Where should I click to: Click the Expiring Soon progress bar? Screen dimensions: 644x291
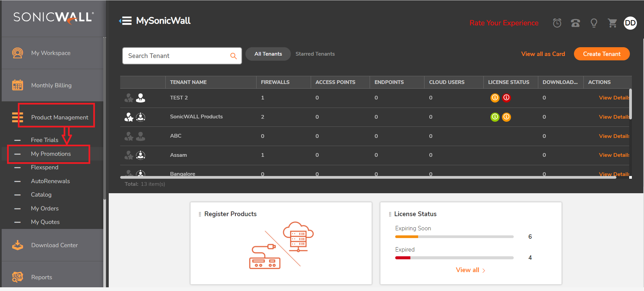(x=454, y=237)
